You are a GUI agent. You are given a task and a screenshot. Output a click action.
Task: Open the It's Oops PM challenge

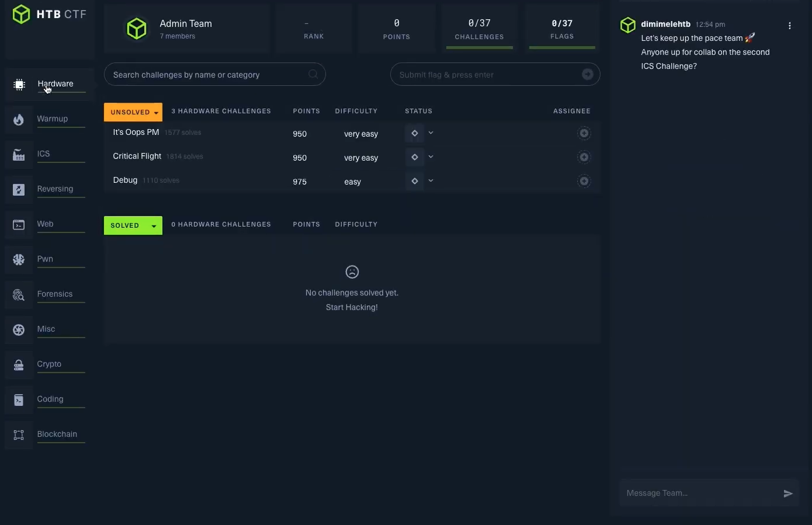(x=136, y=133)
